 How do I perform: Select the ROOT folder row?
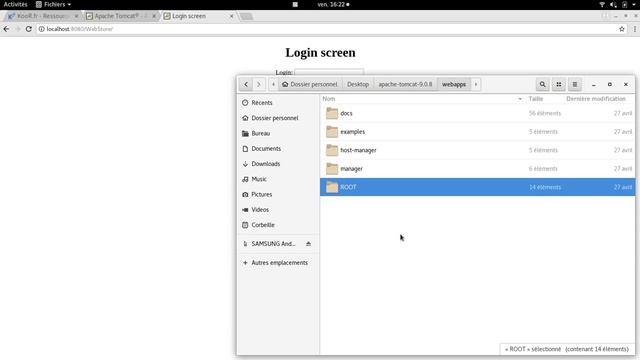tap(477, 187)
